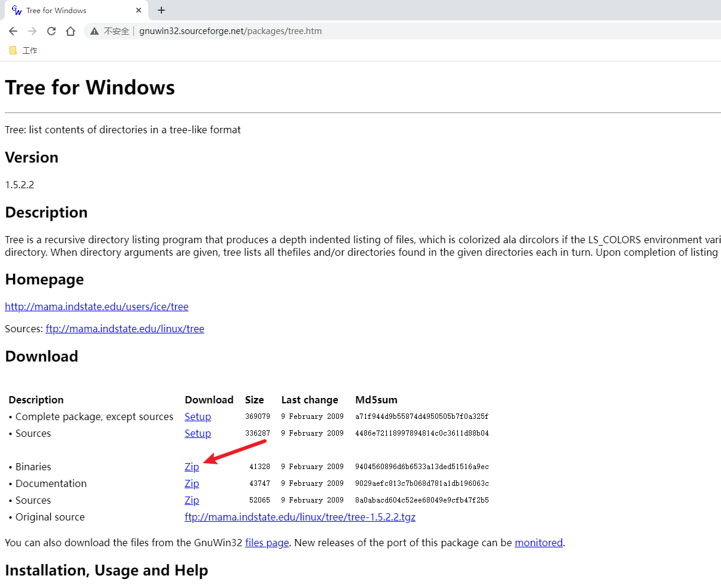Image resolution: width=721 pixels, height=588 pixels.
Task: Click Setup for the Complete package
Action: point(197,416)
